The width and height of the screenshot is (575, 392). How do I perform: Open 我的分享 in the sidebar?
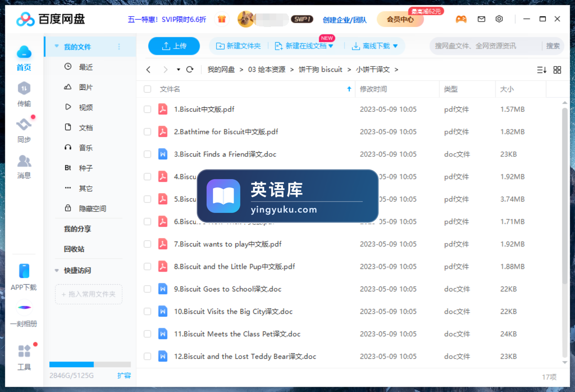click(x=77, y=229)
